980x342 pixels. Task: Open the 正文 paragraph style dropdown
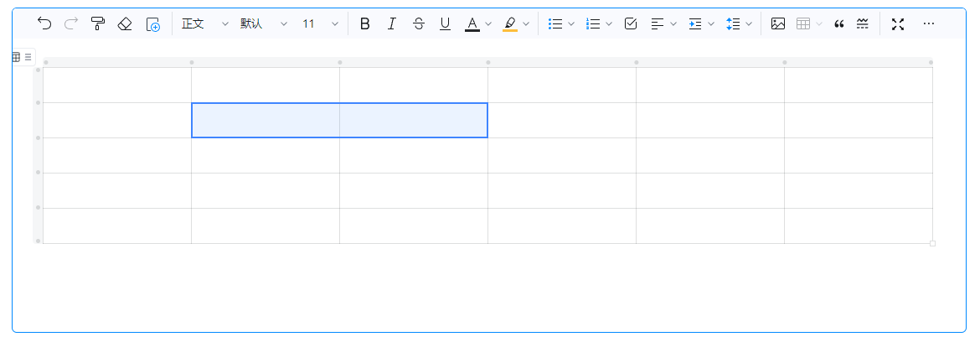click(204, 23)
